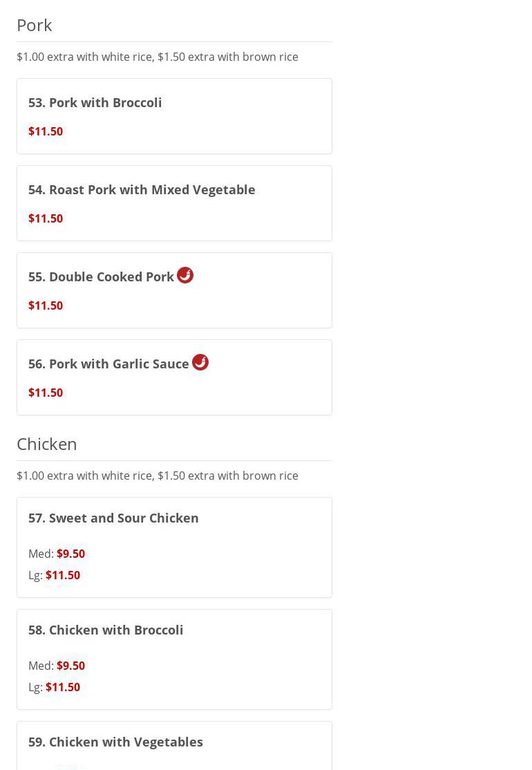Click the Chicken section heading

[x=47, y=444]
